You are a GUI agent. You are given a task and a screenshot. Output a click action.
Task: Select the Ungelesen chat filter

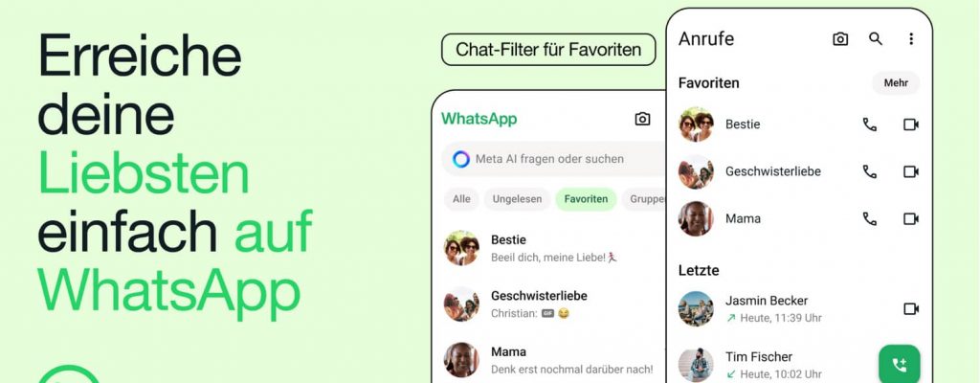[x=517, y=199]
